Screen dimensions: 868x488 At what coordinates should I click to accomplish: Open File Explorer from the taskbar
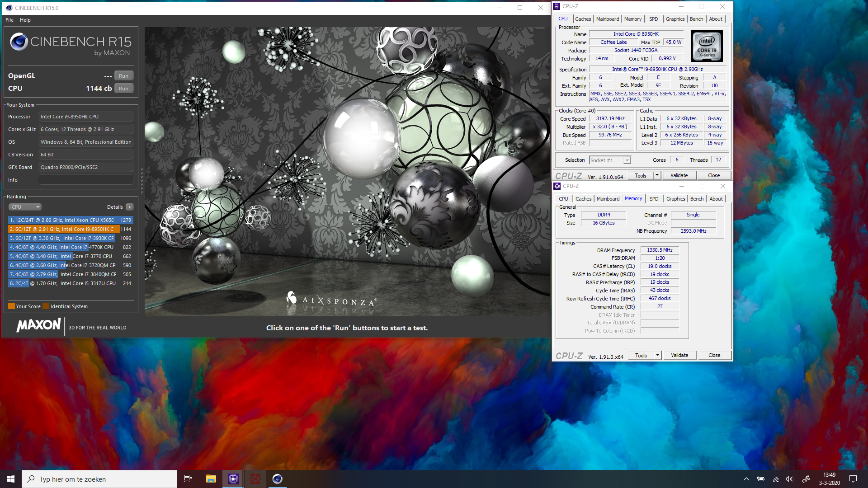[211, 479]
